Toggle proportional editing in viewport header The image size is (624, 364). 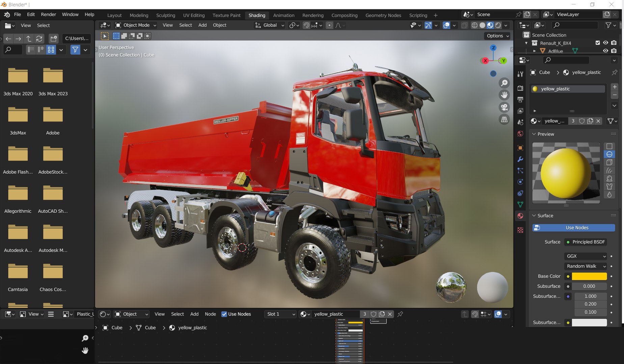click(x=329, y=25)
